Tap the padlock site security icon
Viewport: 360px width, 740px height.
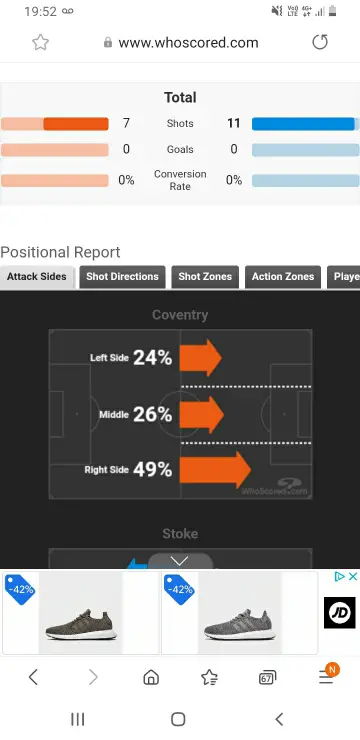pos(108,42)
